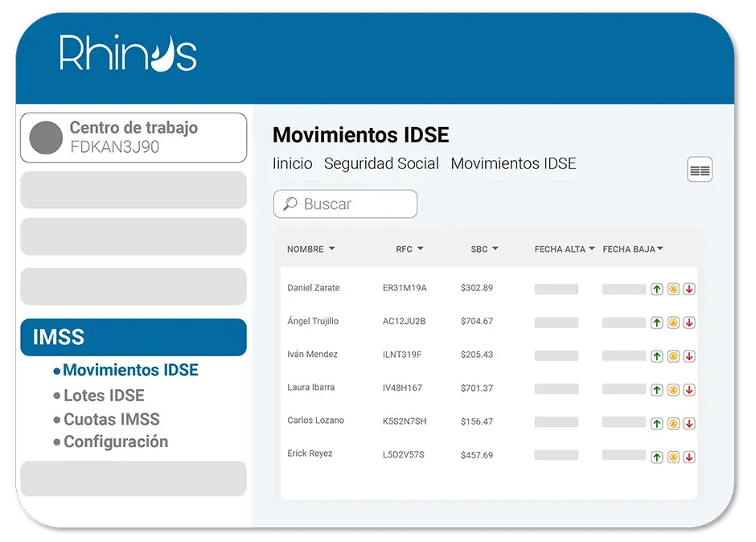Screen dimensions: 756x542
Task: Open FECHA BAJA column dropdown
Action: (660, 249)
